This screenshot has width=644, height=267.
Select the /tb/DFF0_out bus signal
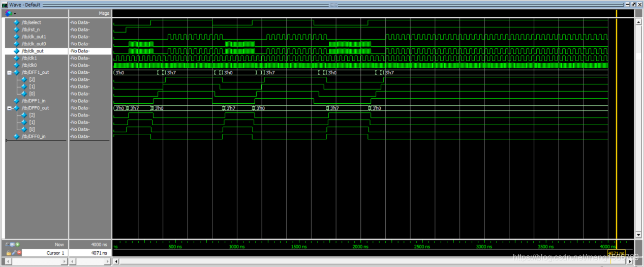[x=35, y=108]
